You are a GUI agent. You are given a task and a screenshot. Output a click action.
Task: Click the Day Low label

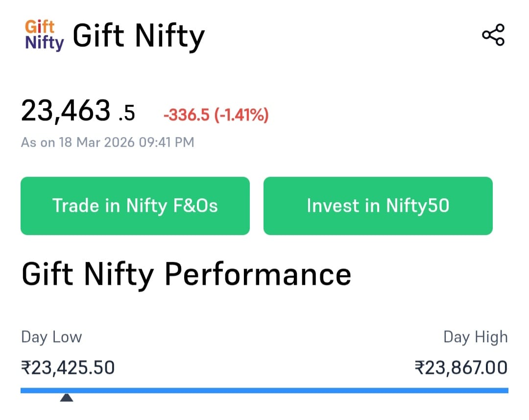(x=51, y=337)
